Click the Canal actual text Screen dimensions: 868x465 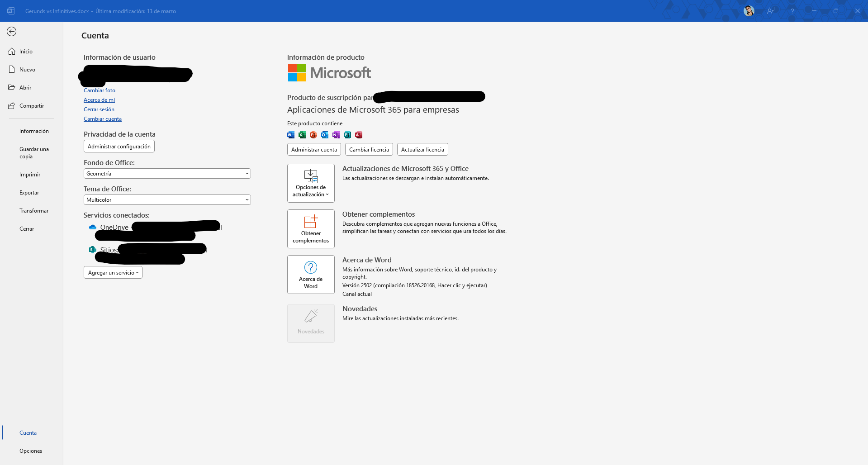tap(357, 294)
